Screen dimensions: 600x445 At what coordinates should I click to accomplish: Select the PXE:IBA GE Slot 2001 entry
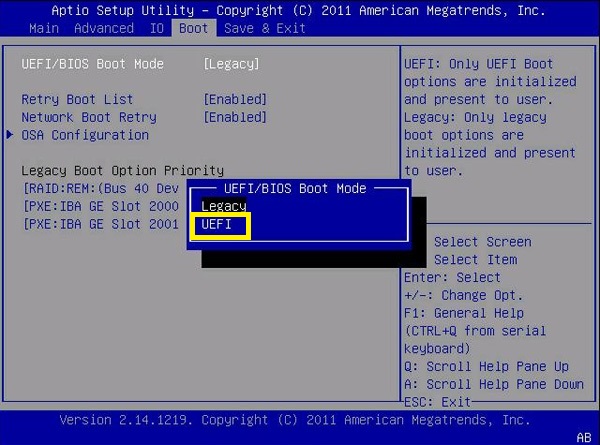click(101, 224)
